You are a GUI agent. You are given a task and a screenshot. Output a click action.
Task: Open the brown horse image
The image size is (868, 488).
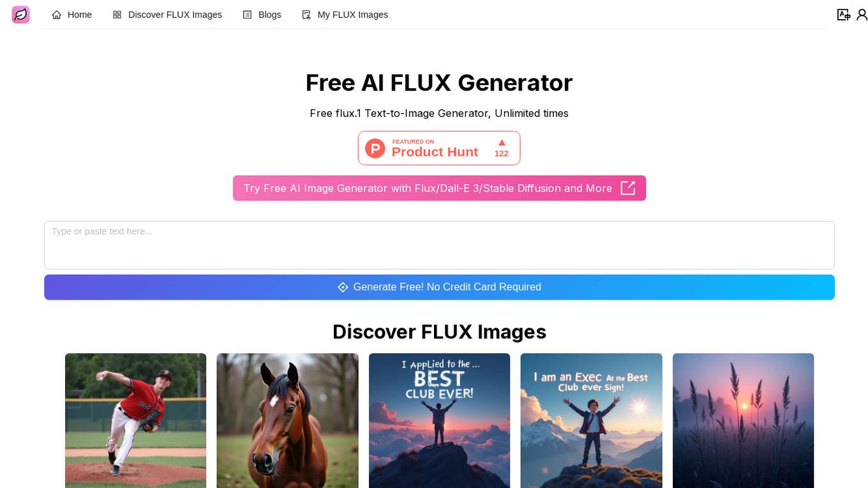(287, 420)
